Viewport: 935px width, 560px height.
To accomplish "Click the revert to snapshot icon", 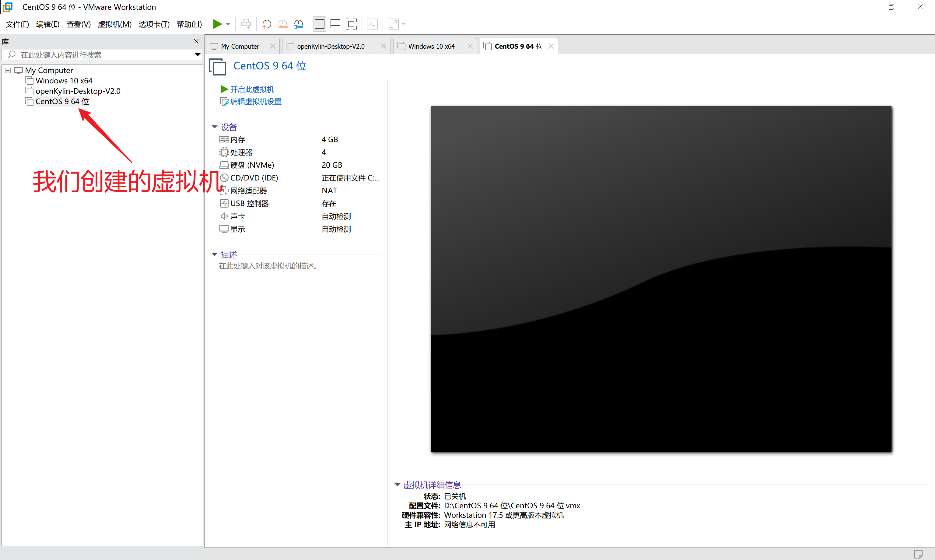I will [x=283, y=24].
